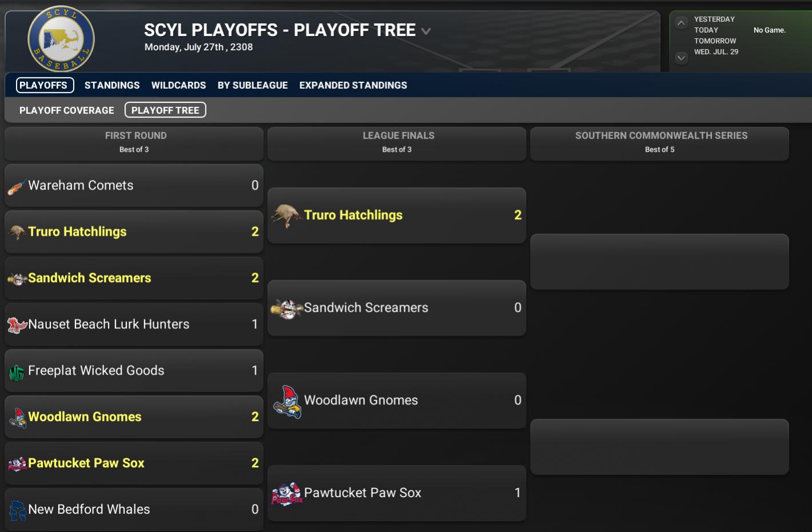Select the Playoff Tree view
This screenshot has height=532, width=812.
click(x=165, y=110)
